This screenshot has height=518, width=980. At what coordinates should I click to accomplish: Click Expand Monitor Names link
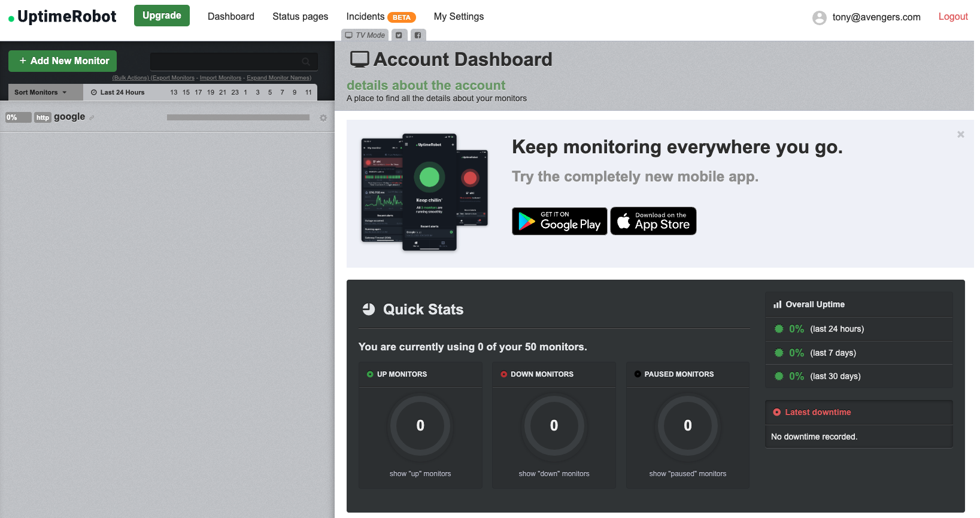[x=278, y=78]
